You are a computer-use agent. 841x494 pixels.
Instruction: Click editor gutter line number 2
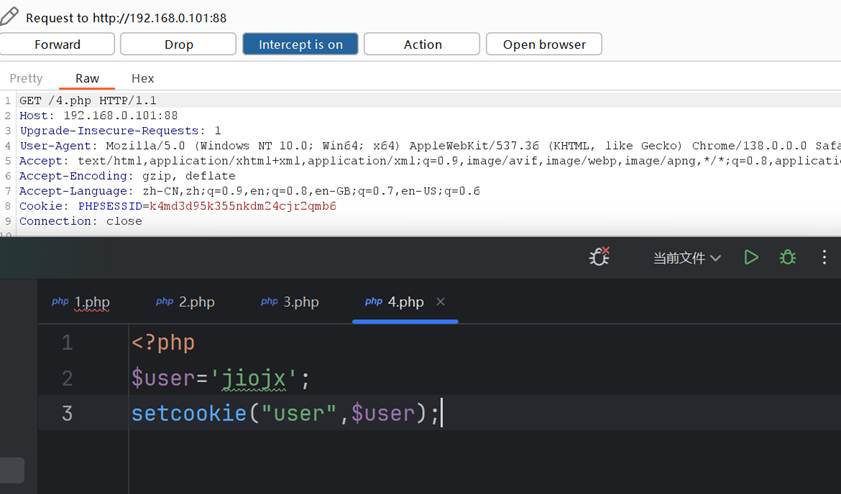tap(67, 378)
